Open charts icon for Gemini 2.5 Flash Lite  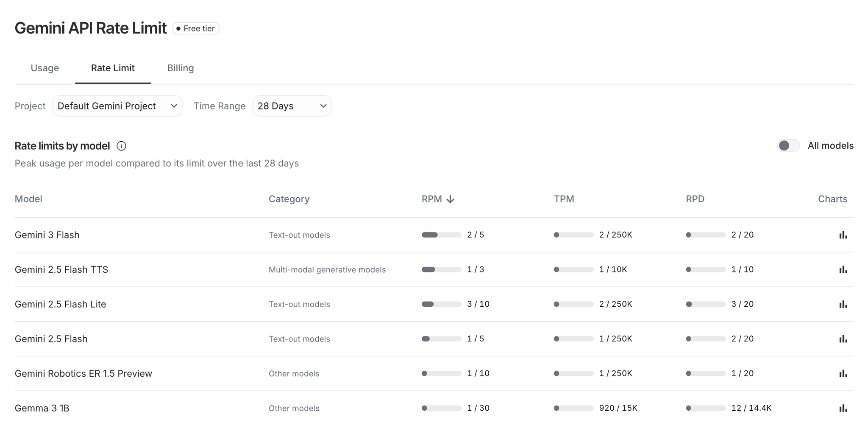(843, 304)
